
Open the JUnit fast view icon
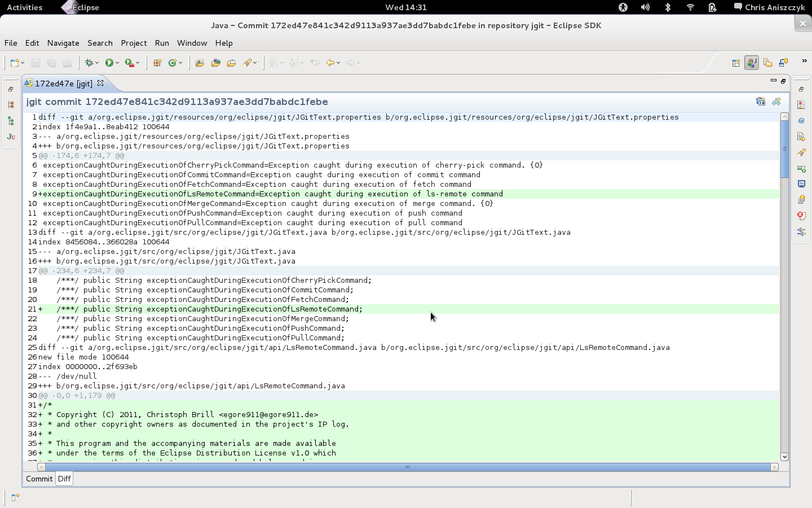11,137
